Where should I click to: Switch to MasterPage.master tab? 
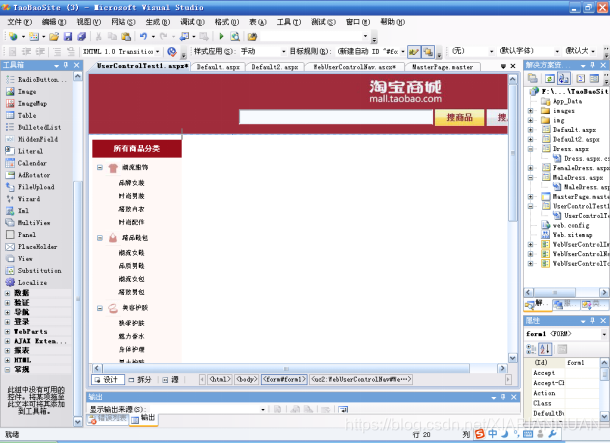click(x=442, y=67)
